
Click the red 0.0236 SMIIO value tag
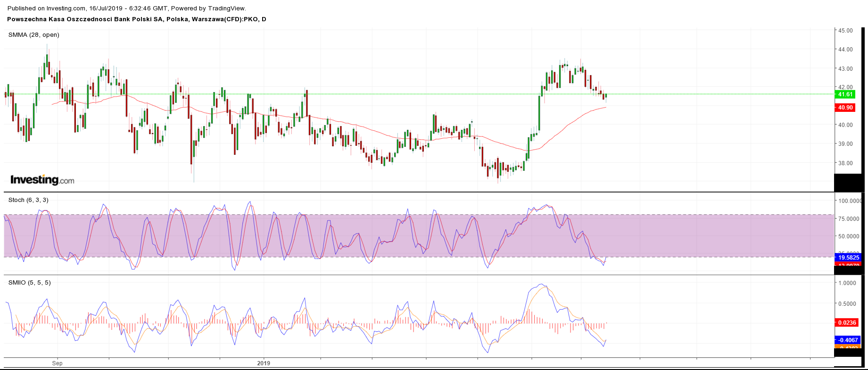click(847, 323)
